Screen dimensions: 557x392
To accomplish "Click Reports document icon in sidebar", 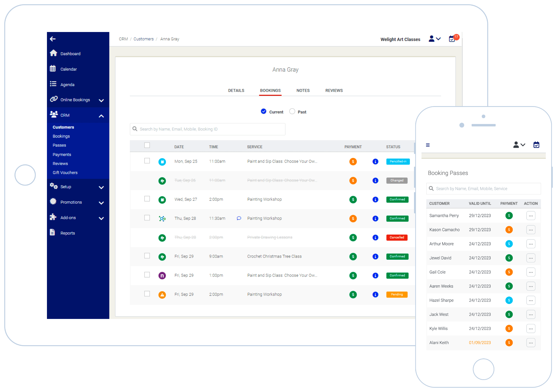I will [x=53, y=233].
